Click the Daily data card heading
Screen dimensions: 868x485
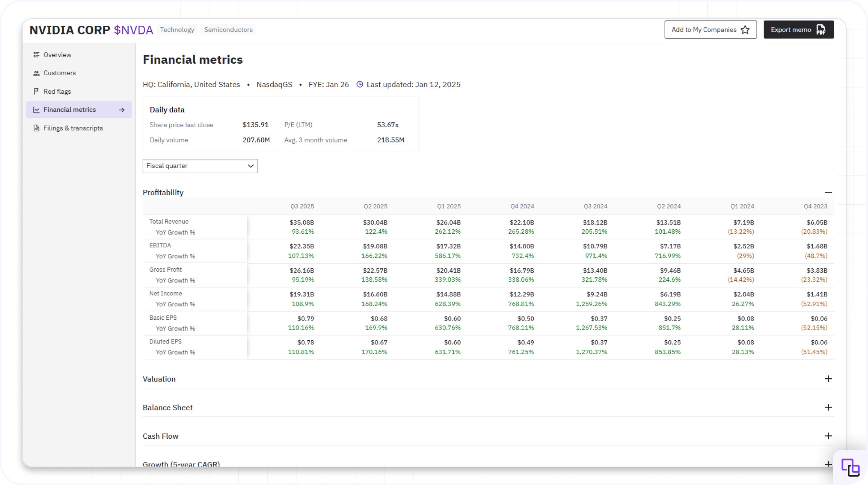(167, 110)
